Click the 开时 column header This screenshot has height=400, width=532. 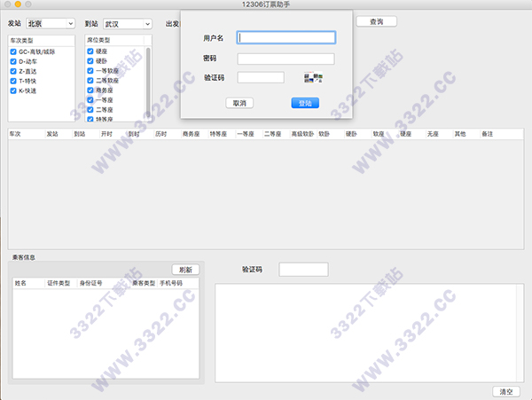point(113,134)
